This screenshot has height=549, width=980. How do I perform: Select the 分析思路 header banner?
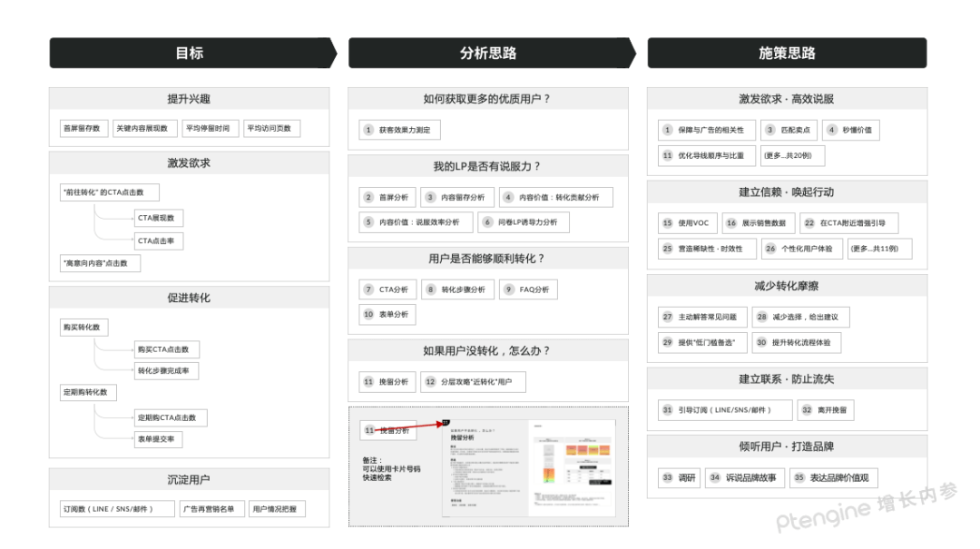(x=488, y=53)
